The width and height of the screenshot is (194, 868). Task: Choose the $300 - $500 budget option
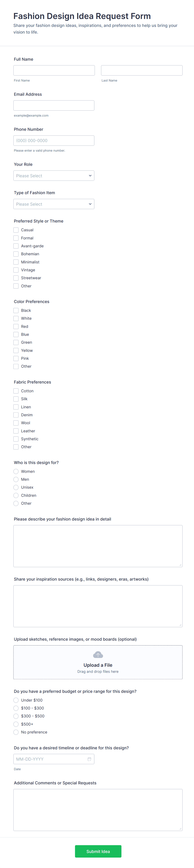pyautogui.click(x=16, y=716)
